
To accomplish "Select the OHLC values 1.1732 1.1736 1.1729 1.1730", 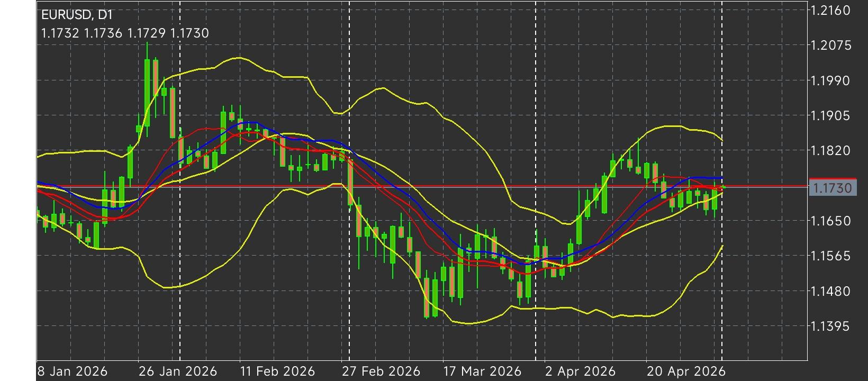I will (x=125, y=33).
